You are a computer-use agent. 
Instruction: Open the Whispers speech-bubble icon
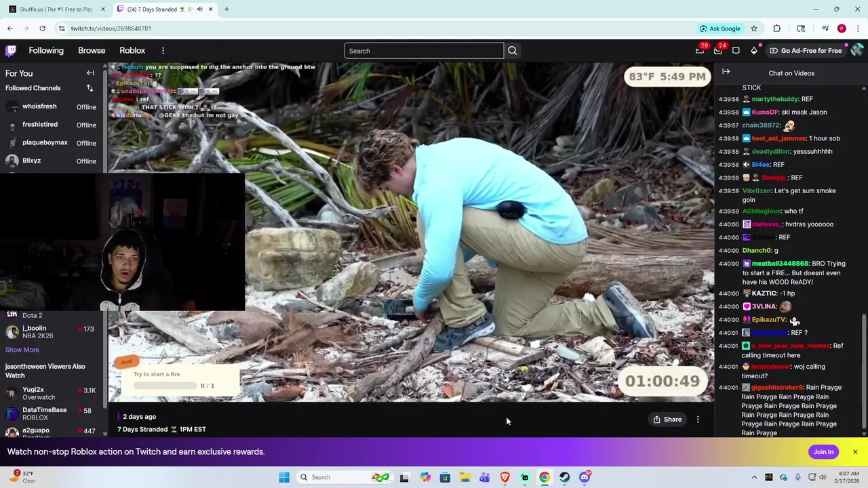[736, 51]
